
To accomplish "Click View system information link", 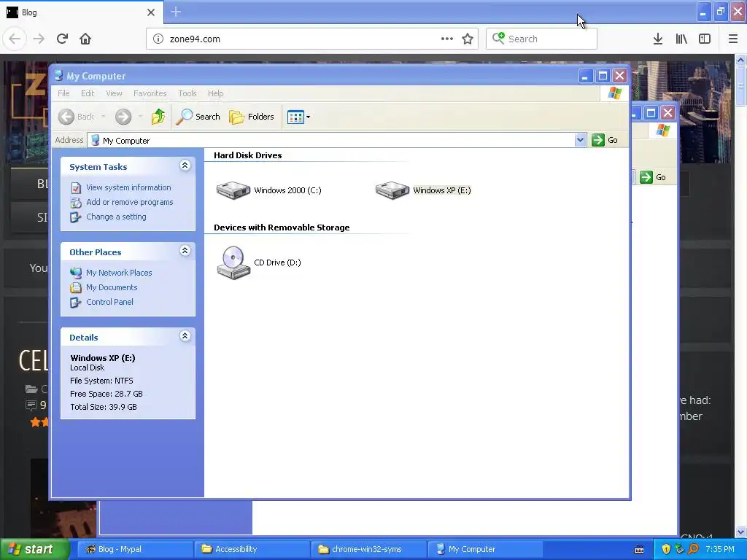I will tap(128, 187).
